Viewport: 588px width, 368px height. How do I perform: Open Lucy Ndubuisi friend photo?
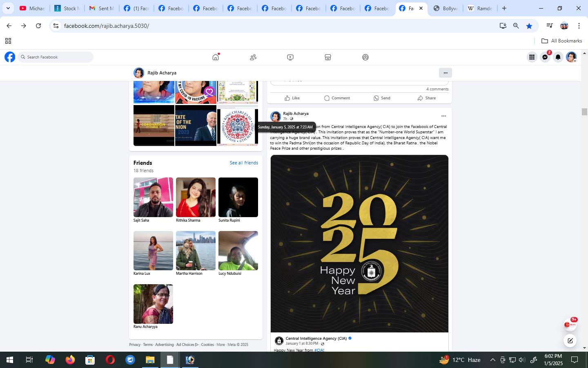click(x=238, y=251)
